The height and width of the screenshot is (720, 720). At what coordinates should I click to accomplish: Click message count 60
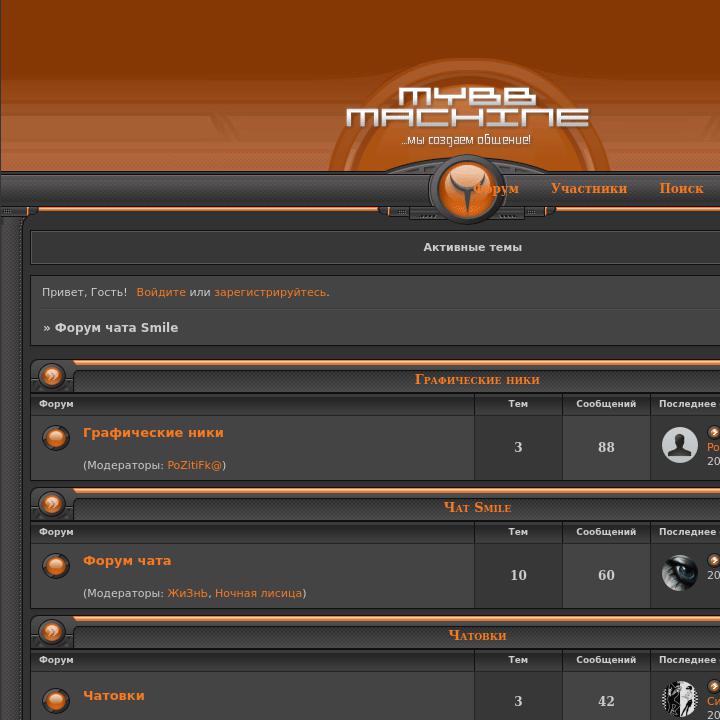click(x=606, y=575)
